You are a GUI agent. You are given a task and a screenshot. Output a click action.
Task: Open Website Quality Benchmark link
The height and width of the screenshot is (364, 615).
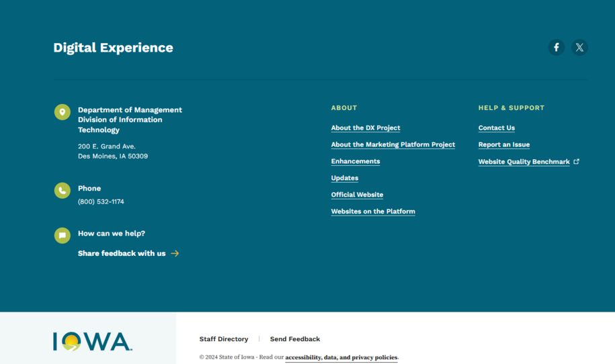click(x=524, y=162)
